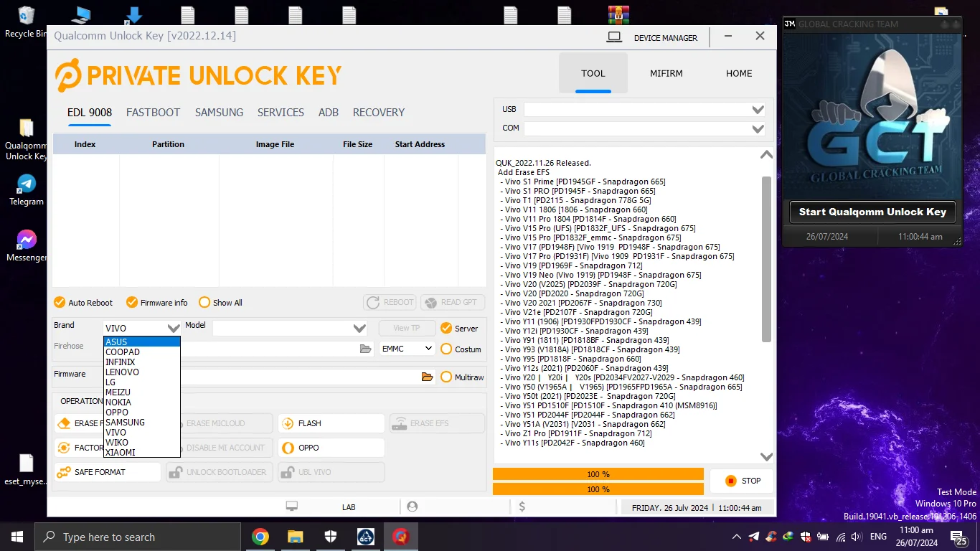Screen dimensions: 980x551
Task: Open Device Manager via laptop icon
Action: (x=614, y=37)
